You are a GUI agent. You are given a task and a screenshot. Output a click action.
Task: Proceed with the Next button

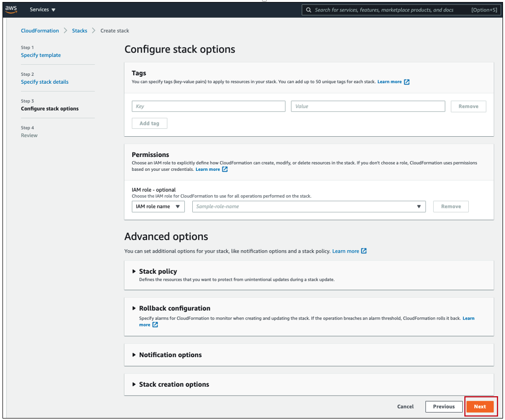pyautogui.click(x=480, y=407)
